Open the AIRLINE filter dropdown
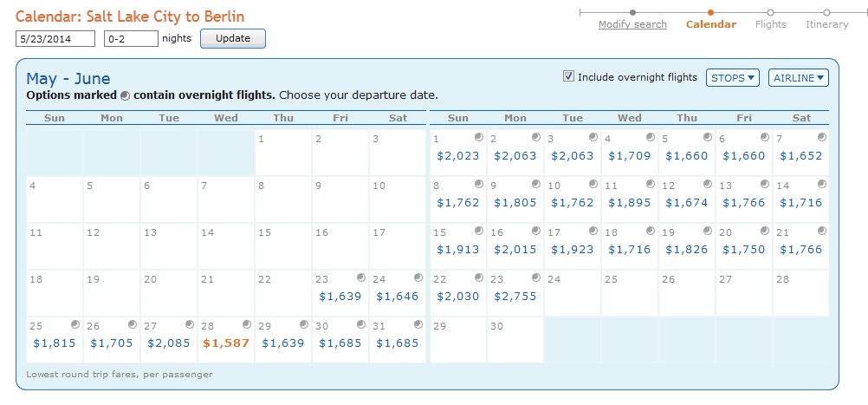This screenshot has width=868, height=405. click(x=798, y=78)
